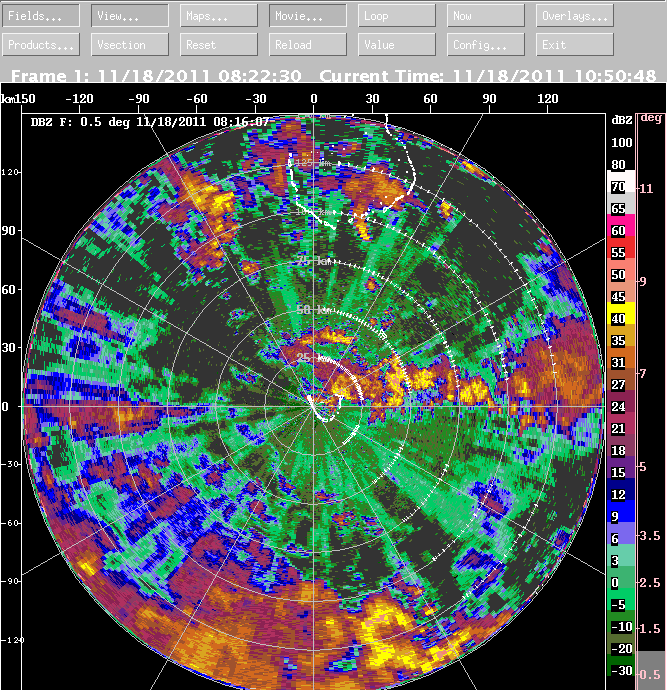Select the 18 dBZ color swatch
The width and height of the screenshot is (667, 690).
click(x=621, y=445)
